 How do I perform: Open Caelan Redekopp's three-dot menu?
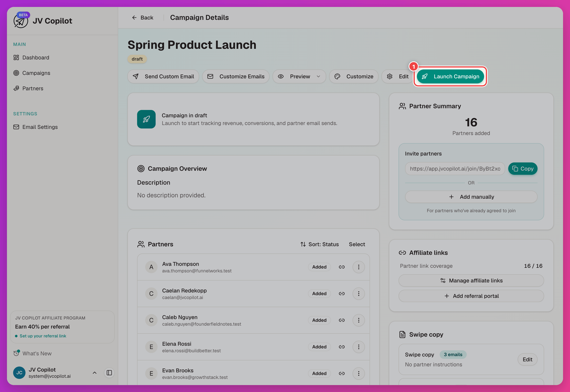[359, 293]
